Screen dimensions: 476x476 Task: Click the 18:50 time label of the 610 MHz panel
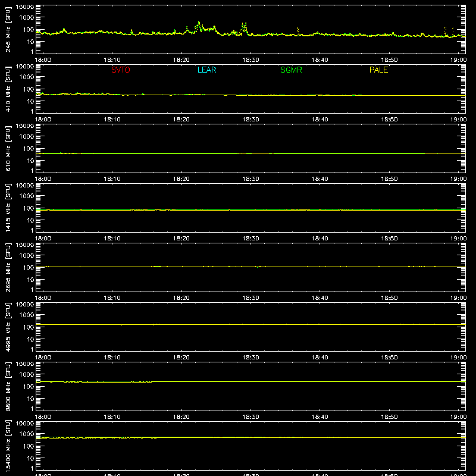pos(389,179)
